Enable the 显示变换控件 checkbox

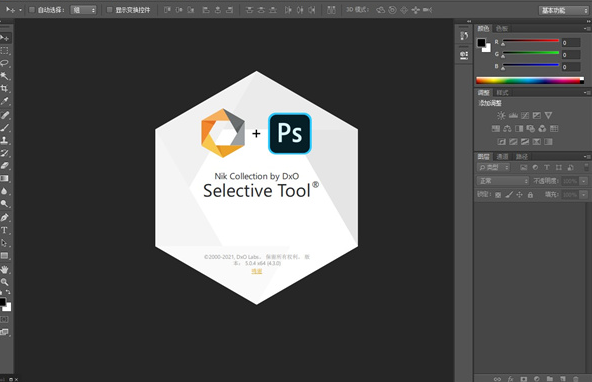[109, 10]
